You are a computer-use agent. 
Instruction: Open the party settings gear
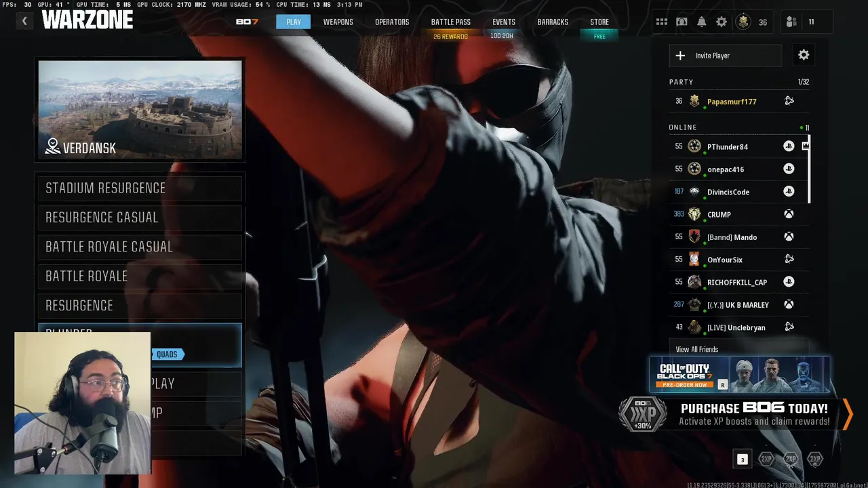(x=804, y=55)
